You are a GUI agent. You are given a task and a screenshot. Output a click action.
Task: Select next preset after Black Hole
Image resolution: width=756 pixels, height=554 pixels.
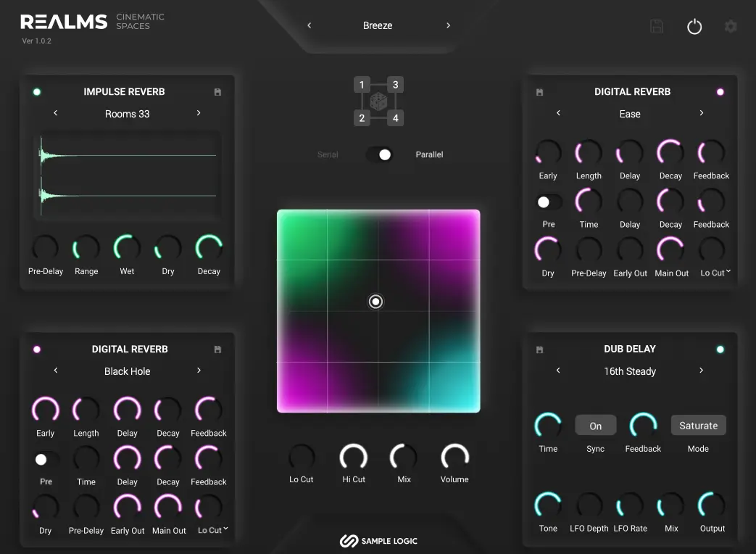199,371
